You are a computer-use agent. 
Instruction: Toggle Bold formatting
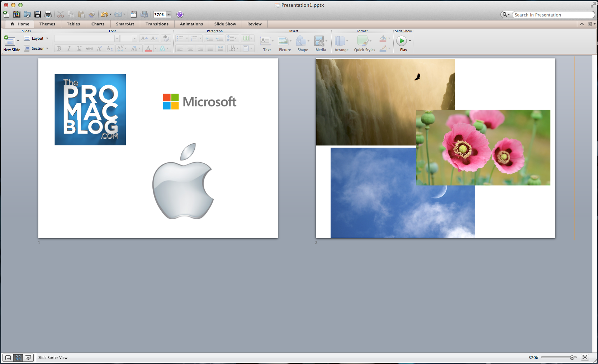(x=59, y=48)
